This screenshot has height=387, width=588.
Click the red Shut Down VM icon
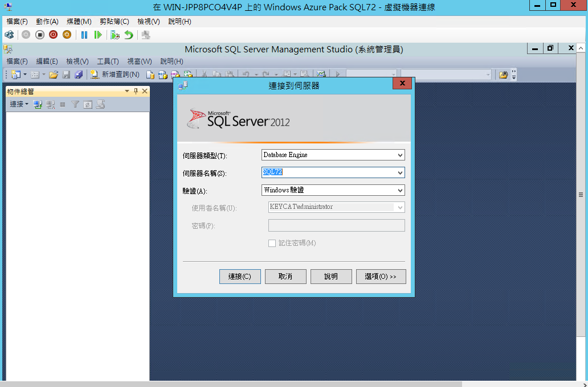point(53,35)
